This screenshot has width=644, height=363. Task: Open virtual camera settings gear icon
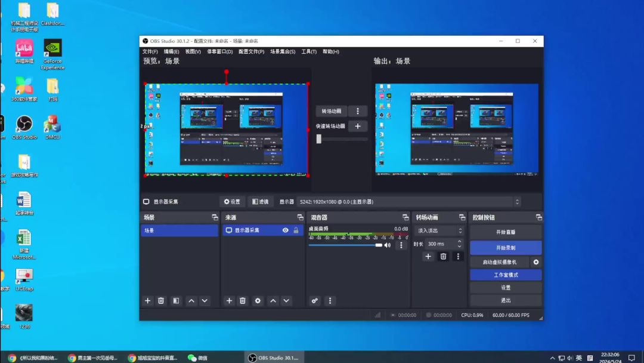536,262
